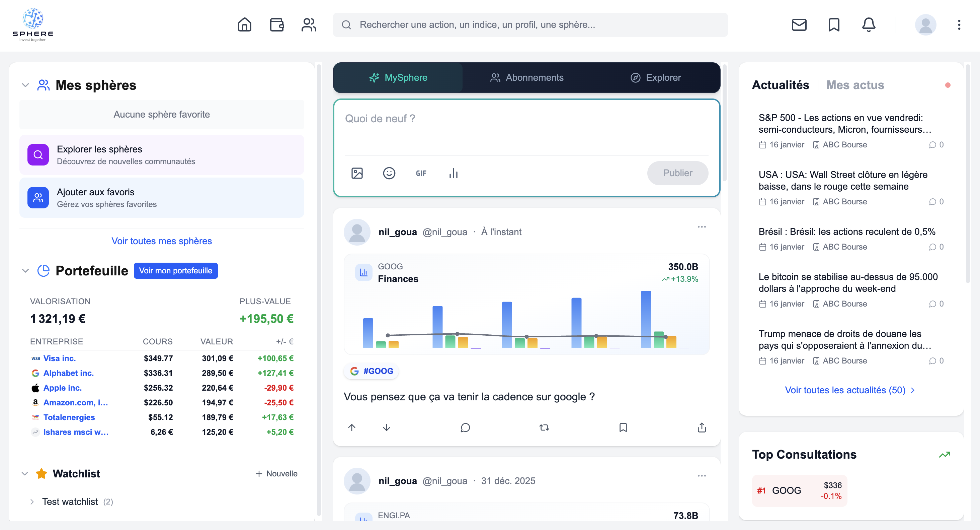Switch to the Abonnements tab
Image resolution: width=980 pixels, height=530 pixels.
tap(526, 78)
